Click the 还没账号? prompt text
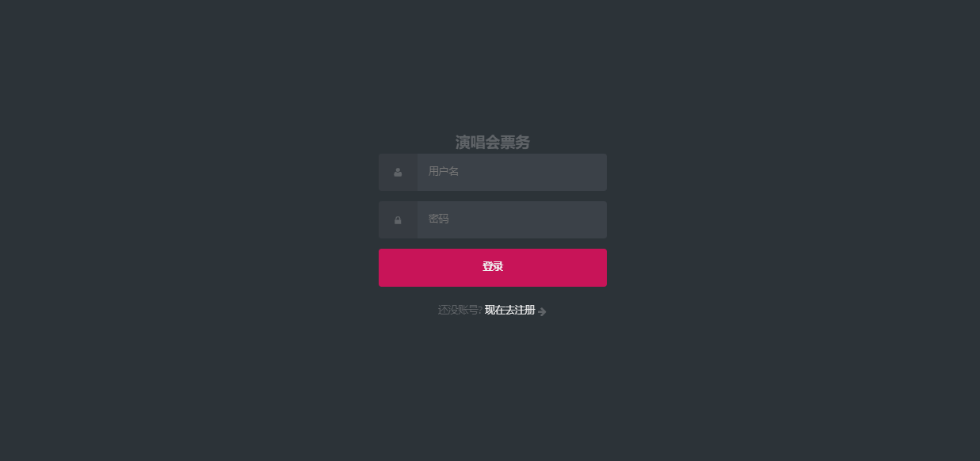 459,310
